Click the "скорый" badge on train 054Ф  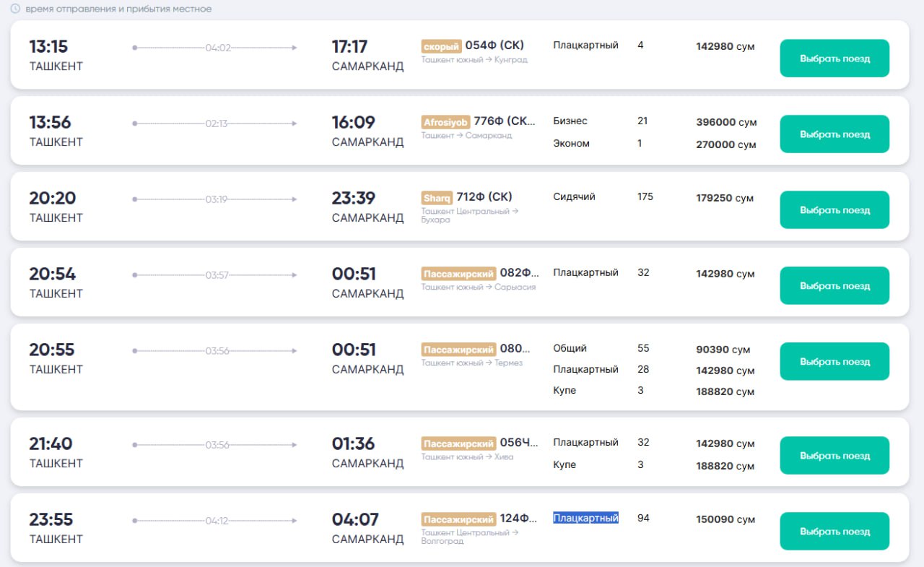[441, 47]
